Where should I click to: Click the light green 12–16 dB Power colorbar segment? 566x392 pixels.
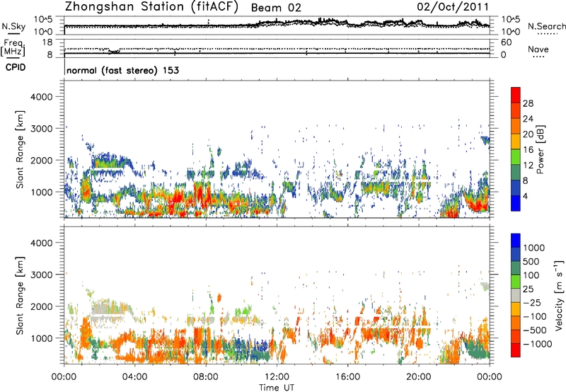[516, 157]
